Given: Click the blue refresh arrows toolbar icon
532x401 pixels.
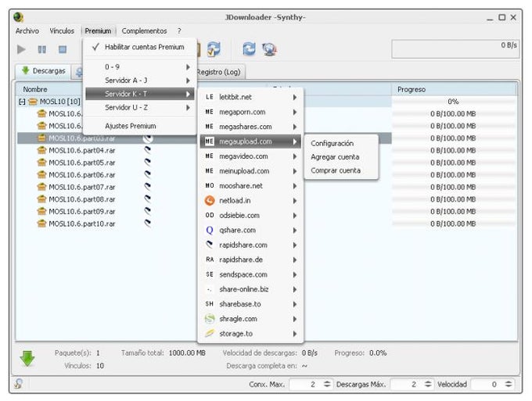Looking at the screenshot, I should [x=249, y=49].
